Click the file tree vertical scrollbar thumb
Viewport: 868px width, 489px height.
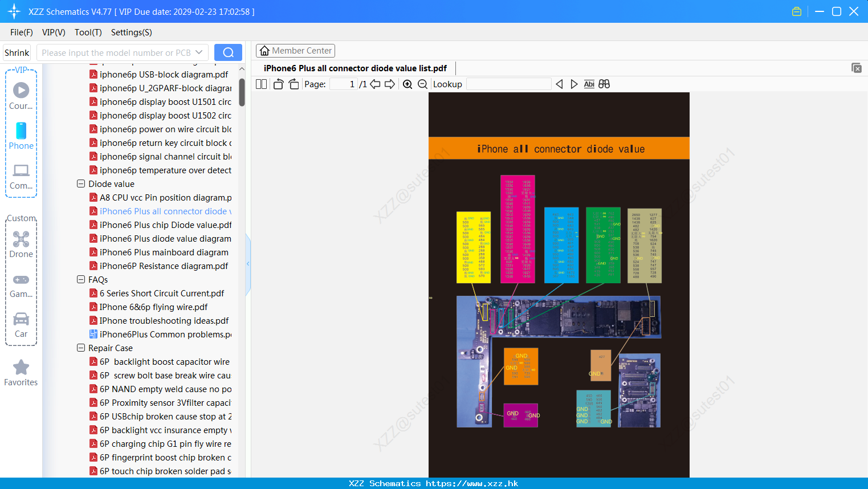click(242, 92)
